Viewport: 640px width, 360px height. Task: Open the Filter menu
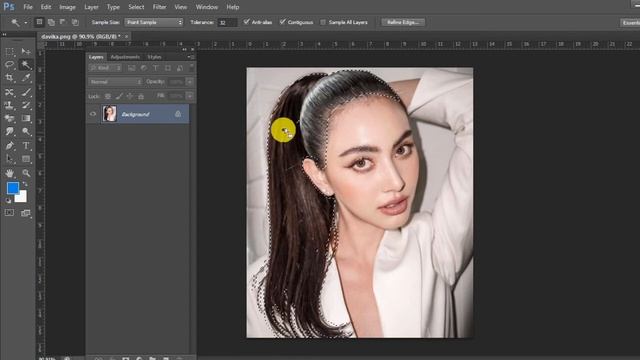point(159,7)
